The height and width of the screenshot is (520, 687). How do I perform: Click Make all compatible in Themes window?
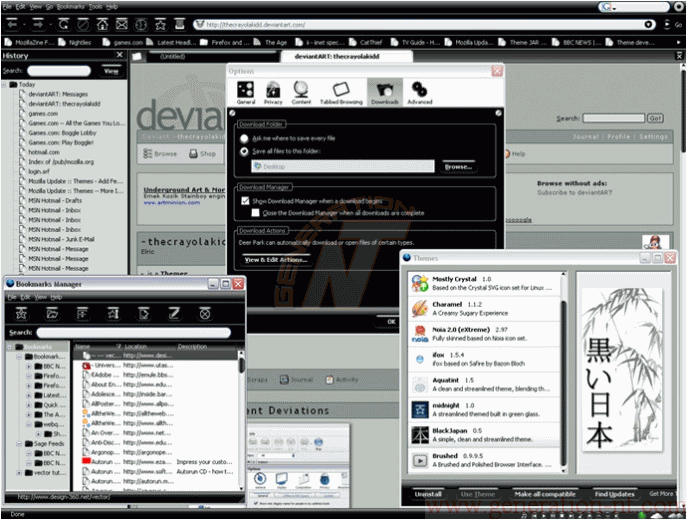[x=545, y=494]
